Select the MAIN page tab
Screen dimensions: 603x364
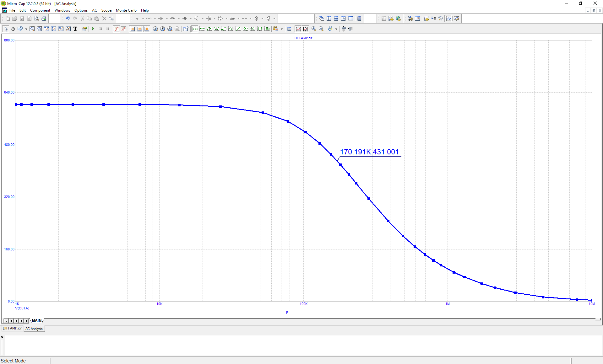37,321
